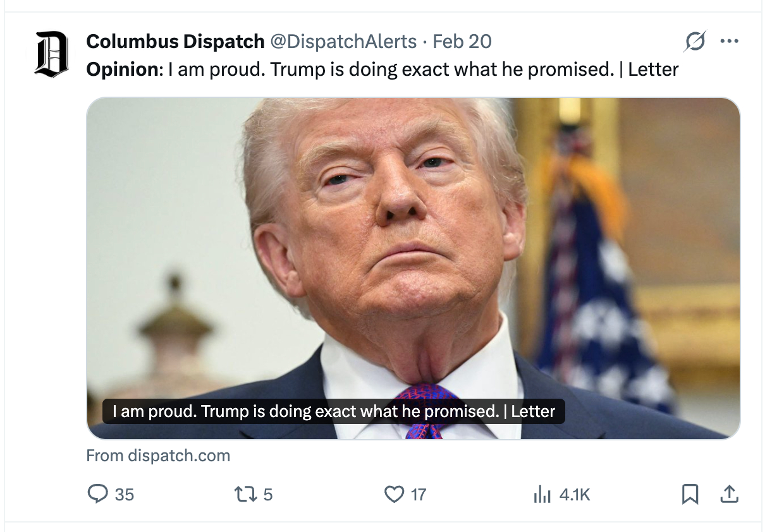Click the @DispatchAlerts handle
Image resolution: width=784 pixels, height=532 pixels.
click(x=343, y=42)
